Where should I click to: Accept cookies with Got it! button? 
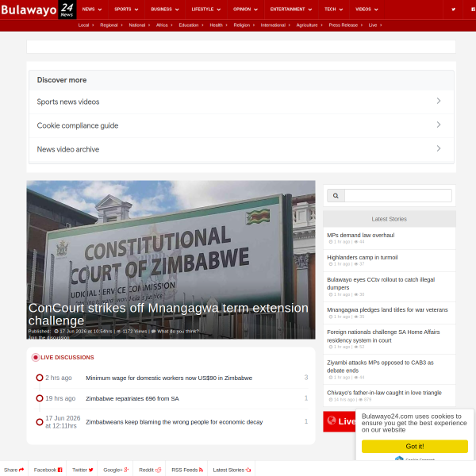coord(415,446)
